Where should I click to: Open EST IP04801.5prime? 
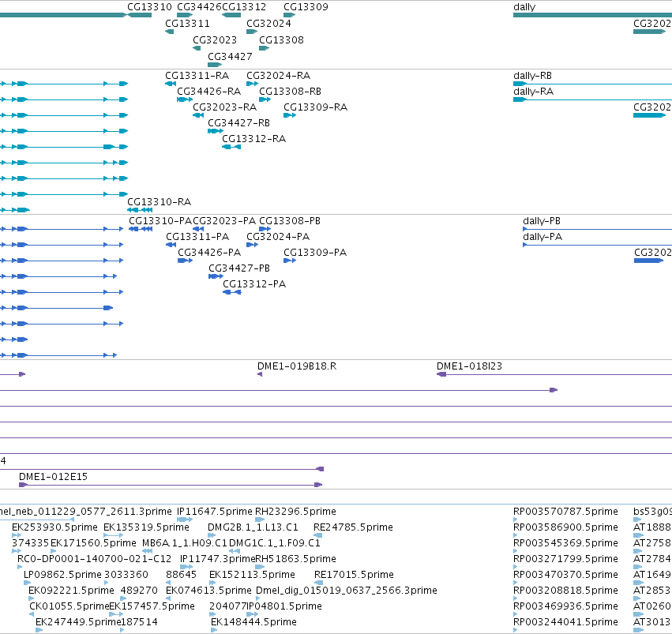tap(284, 607)
